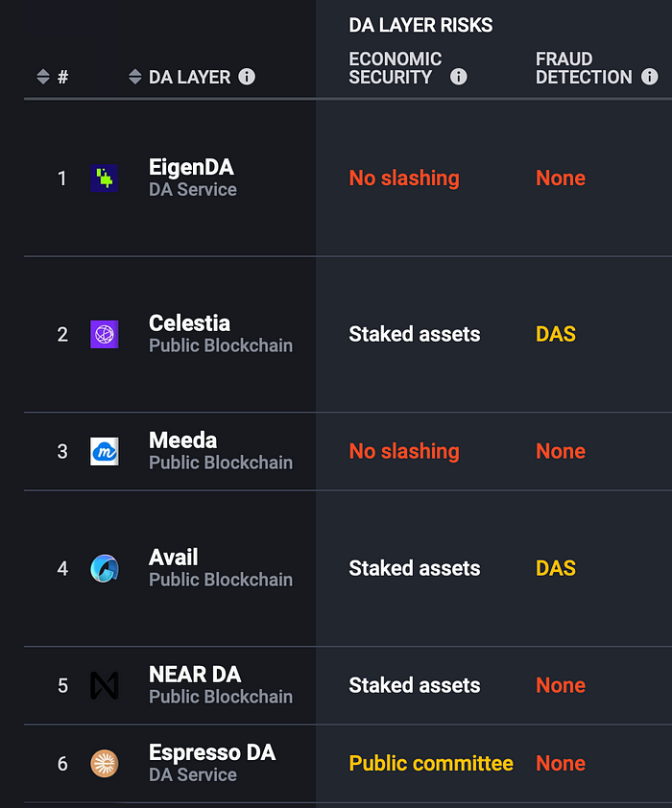Open the Espresso DA project link
The width and height of the screenshot is (672, 808).
pyautogui.click(x=212, y=753)
